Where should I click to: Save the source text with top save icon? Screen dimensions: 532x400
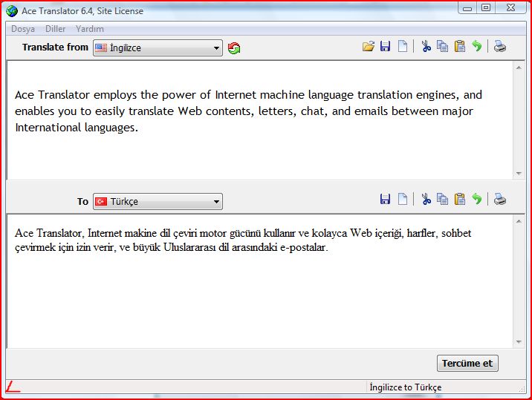(x=385, y=47)
